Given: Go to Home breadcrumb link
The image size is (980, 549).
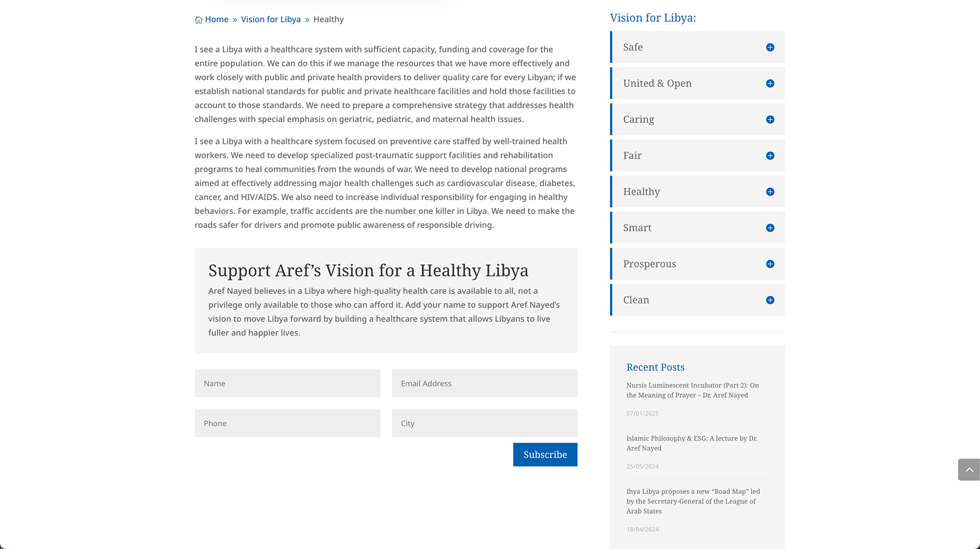Looking at the screenshot, I should (x=216, y=19).
